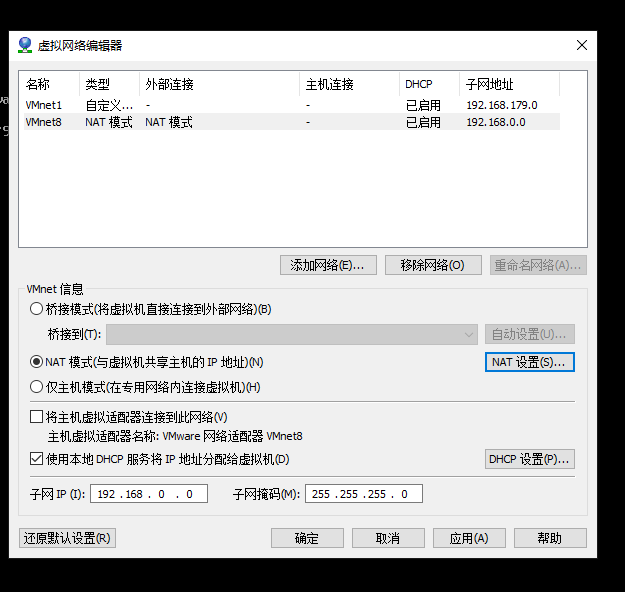Enable 将主机虚拟适配器连接到此网络 checkbox

coord(36,417)
